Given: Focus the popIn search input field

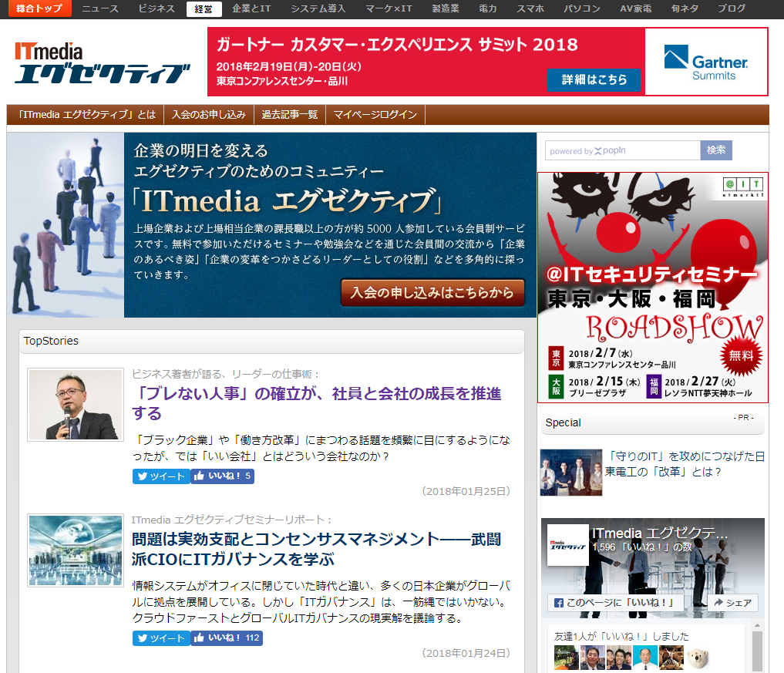Looking at the screenshot, I should 623,150.
